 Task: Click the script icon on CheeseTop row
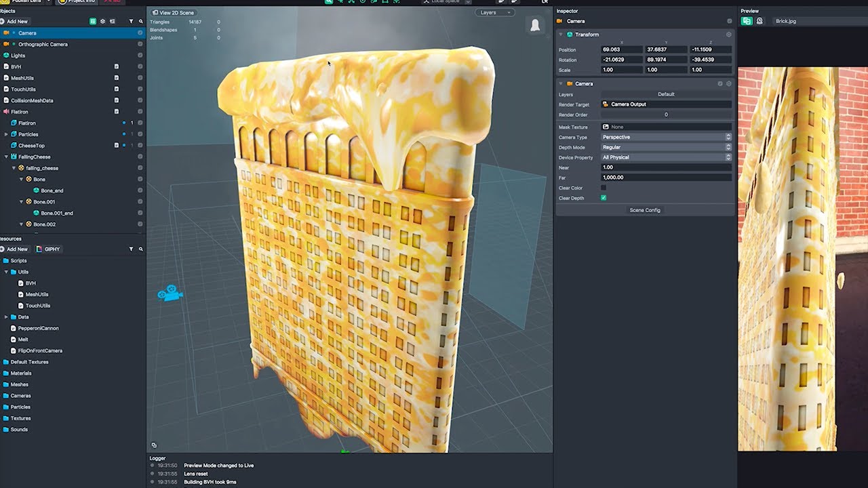coord(117,146)
